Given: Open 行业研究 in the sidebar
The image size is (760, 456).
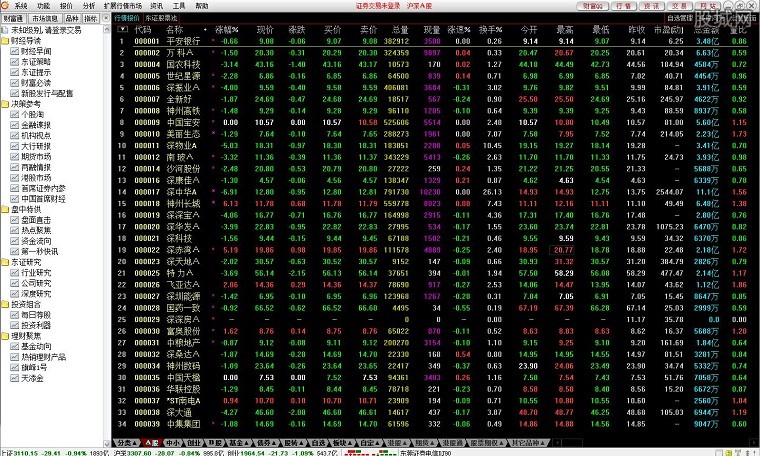Looking at the screenshot, I should point(35,271).
